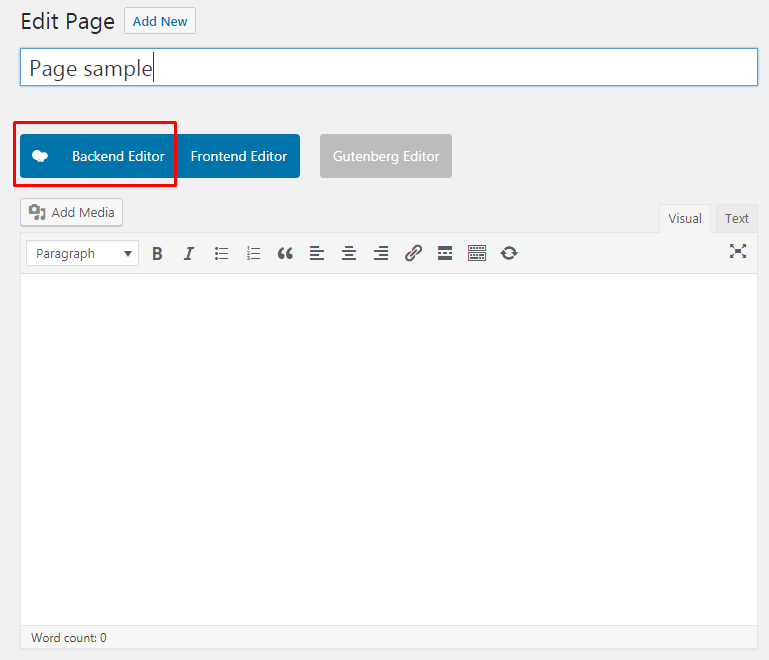Switch to the Visual tab
Image resolution: width=769 pixels, height=660 pixels.
(x=684, y=218)
